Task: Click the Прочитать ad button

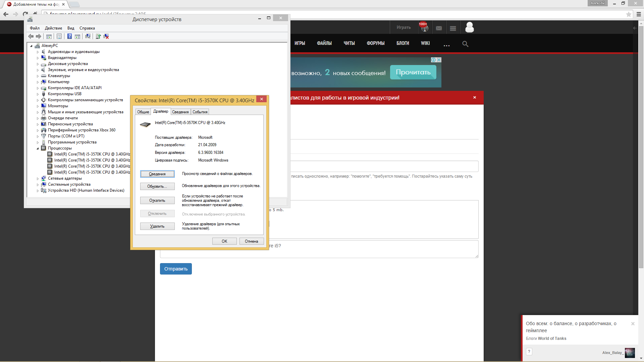Action: point(413,72)
